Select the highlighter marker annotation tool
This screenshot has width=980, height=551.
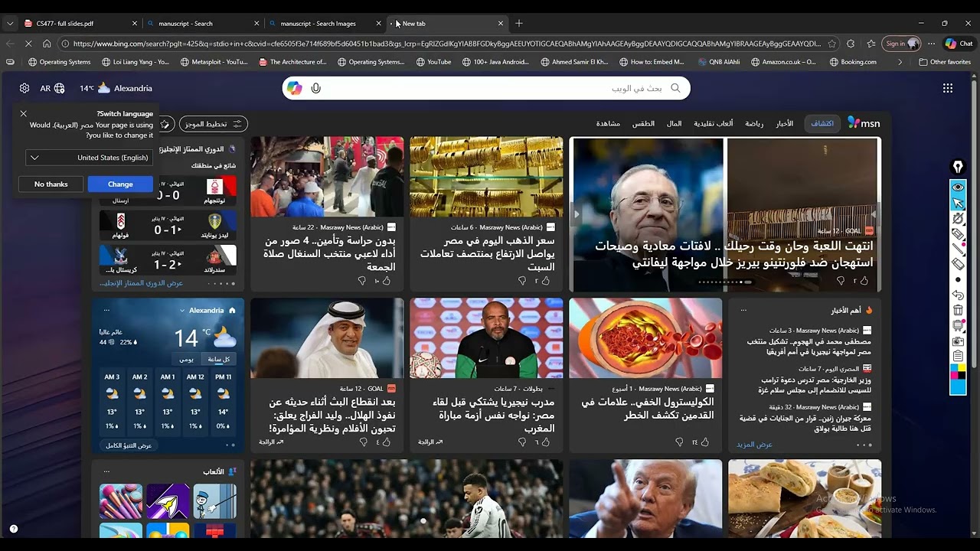tap(958, 233)
